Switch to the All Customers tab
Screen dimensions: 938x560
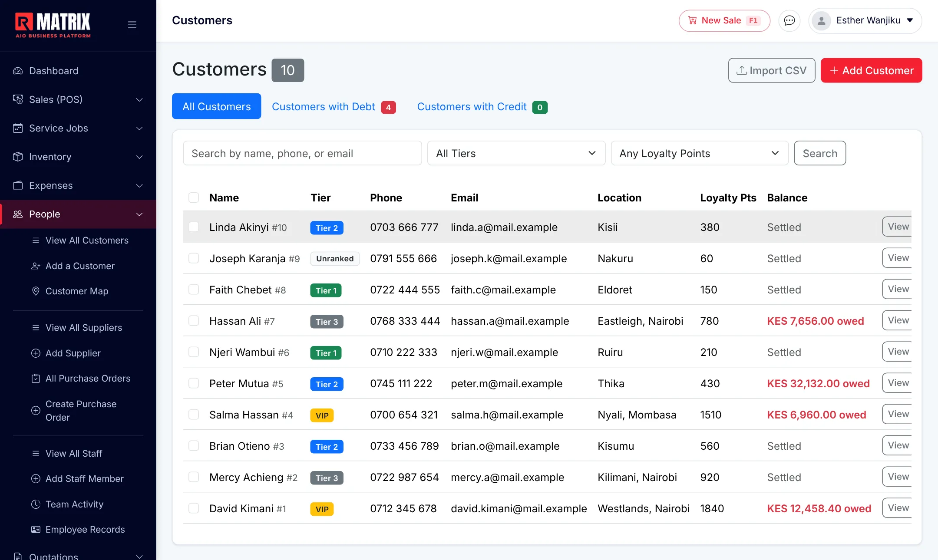point(216,106)
